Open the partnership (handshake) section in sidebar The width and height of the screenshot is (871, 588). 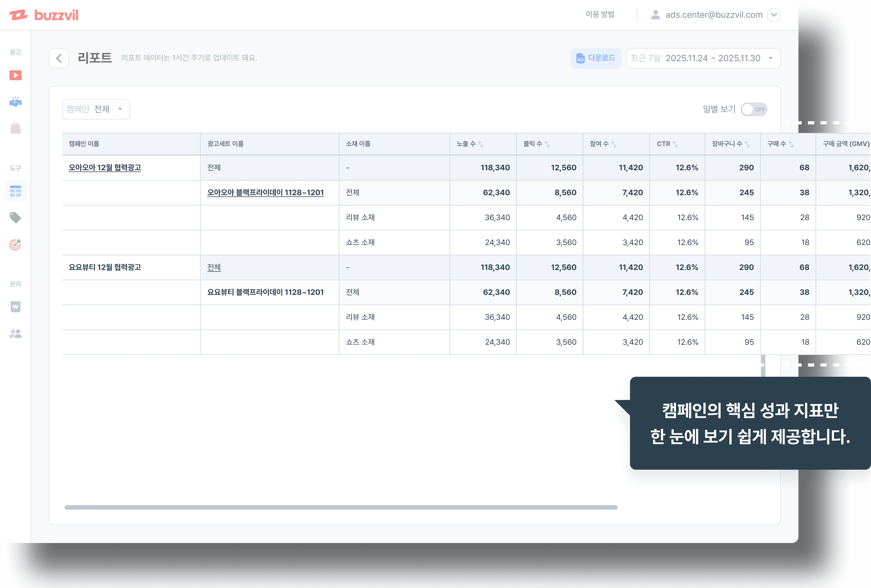[x=15, y=102]
